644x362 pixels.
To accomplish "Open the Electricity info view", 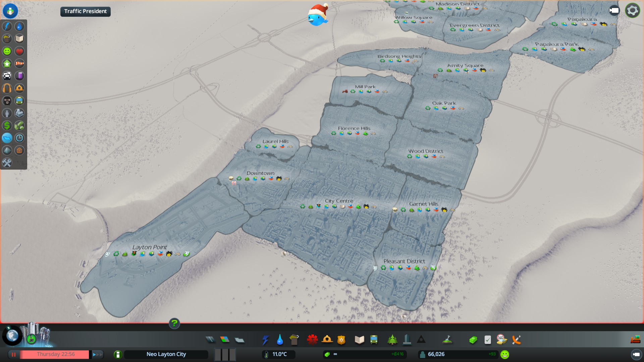I will [x=7, y=26].
